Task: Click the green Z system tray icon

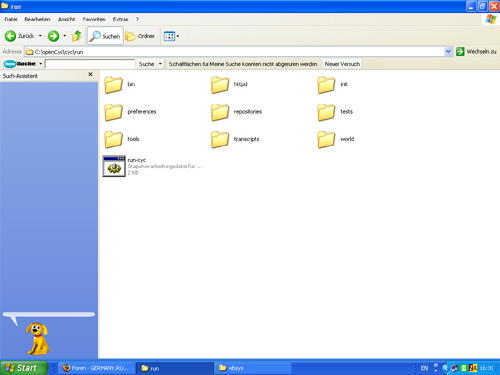Action: tap(464, 368)
